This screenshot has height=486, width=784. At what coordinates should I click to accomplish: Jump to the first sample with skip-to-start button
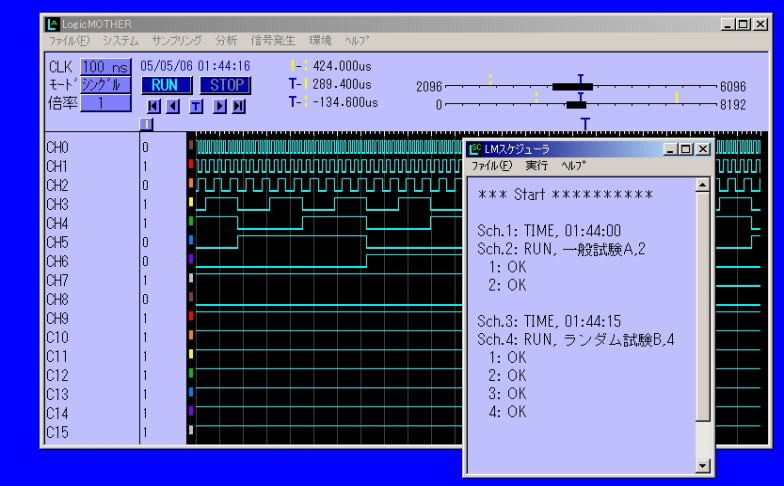tap(152, 106)
